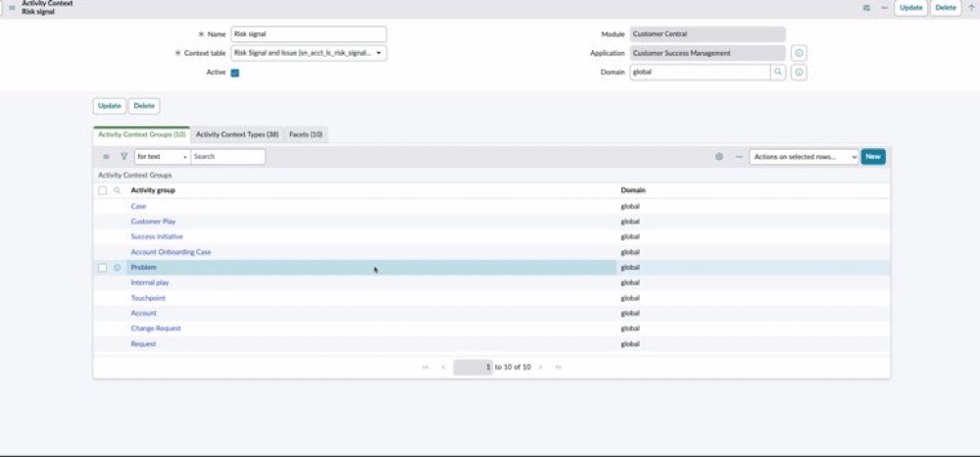
Task: Go to previous record with up arrow
Action: click(970, 8)
